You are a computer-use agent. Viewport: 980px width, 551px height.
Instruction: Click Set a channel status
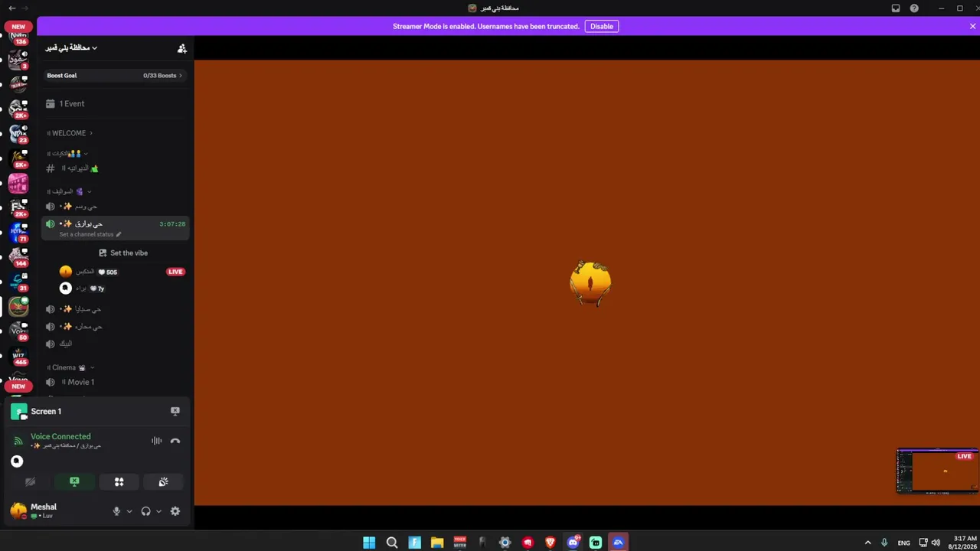click(90, 234)
